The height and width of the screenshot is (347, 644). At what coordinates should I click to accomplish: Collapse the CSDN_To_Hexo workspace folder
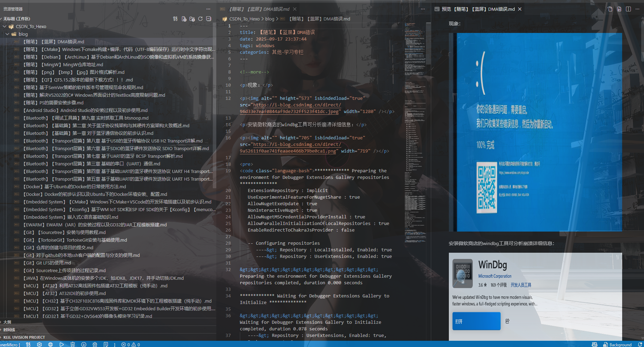(x=4, y=26)
